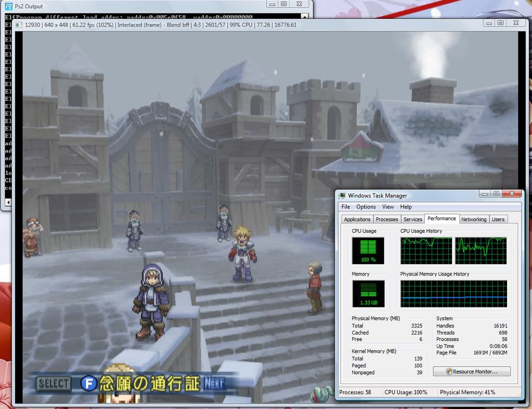This screenshot has height=409, width=532.
Task: Go to the Networking tab
Action: 474,219
